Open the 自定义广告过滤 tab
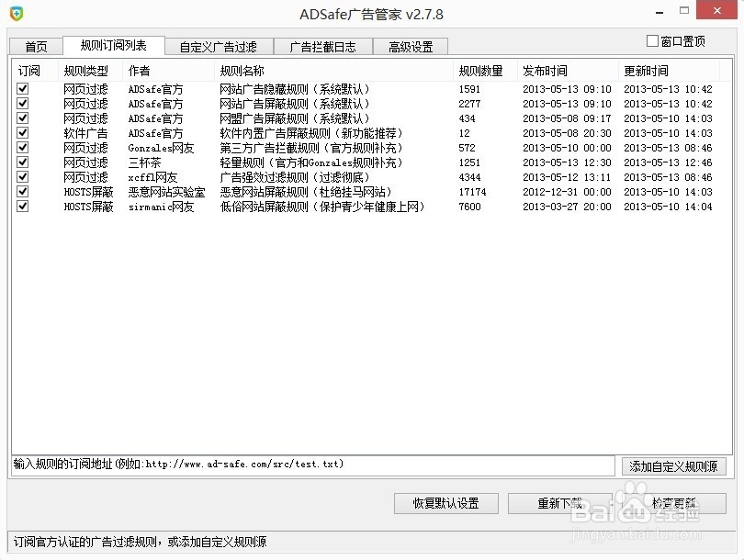The image size is (744, 560). [219, 47]
